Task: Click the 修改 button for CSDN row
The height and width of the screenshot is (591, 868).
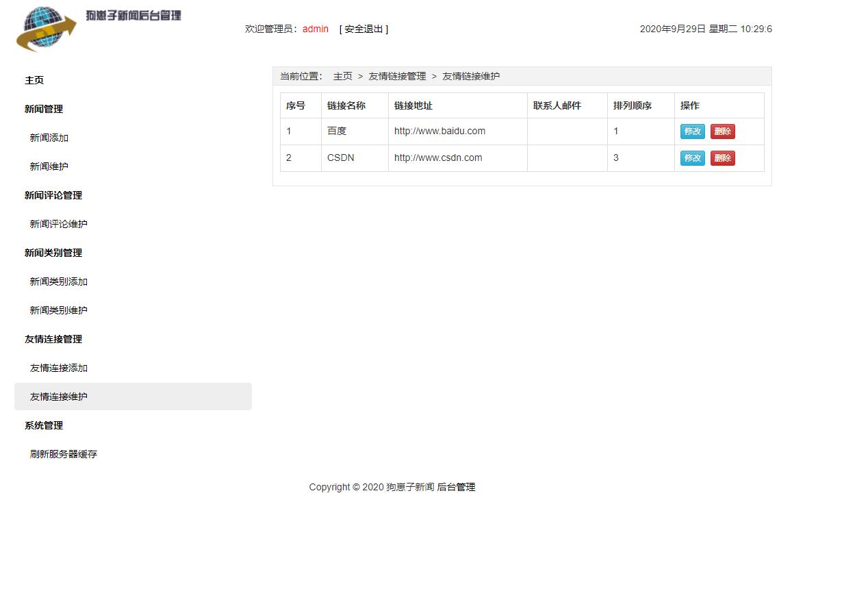Action: pos(692,158)
